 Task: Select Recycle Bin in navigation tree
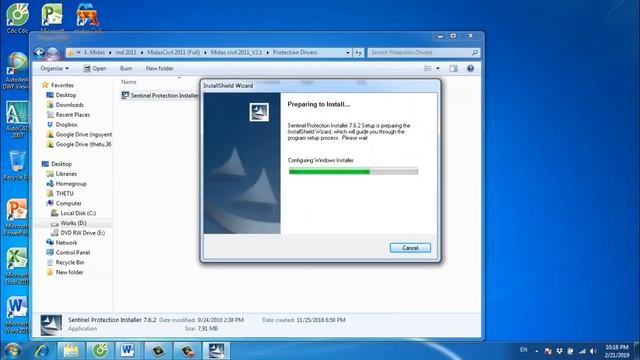(x=65, y=262)
